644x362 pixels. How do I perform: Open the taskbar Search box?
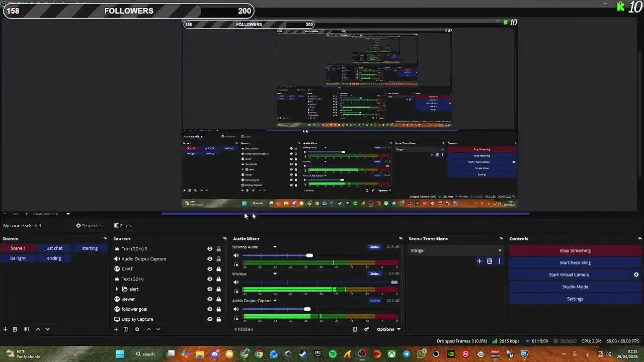(x=145, y=354)
